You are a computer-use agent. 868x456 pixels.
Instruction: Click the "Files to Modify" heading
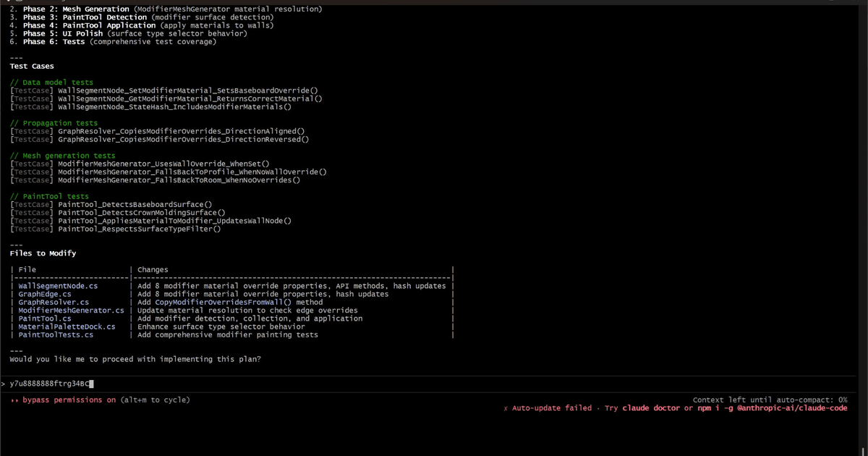pyautogui.click(x=43, y=253)
